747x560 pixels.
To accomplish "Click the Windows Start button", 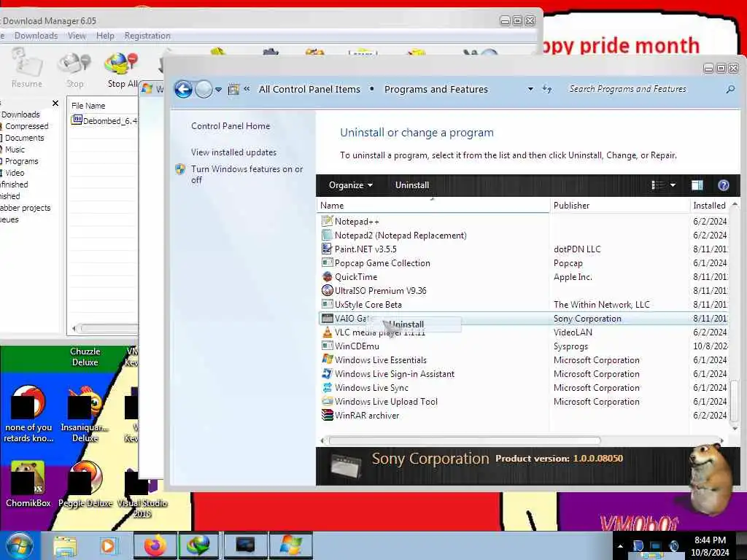I will pyautogui.click(x=20, y=545).
